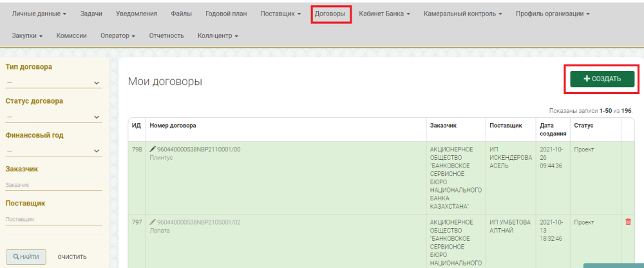Click the pencil edit icon for contract 797

(x=153, y=222)
